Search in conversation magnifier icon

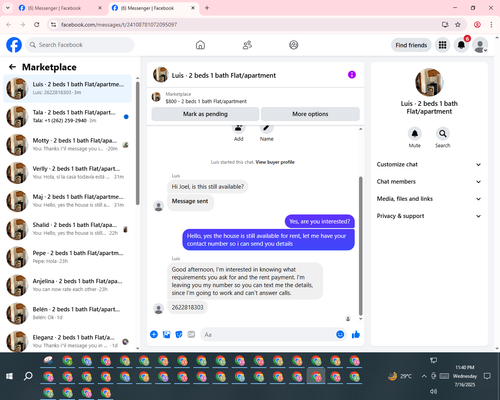click(x=443, y=134)
